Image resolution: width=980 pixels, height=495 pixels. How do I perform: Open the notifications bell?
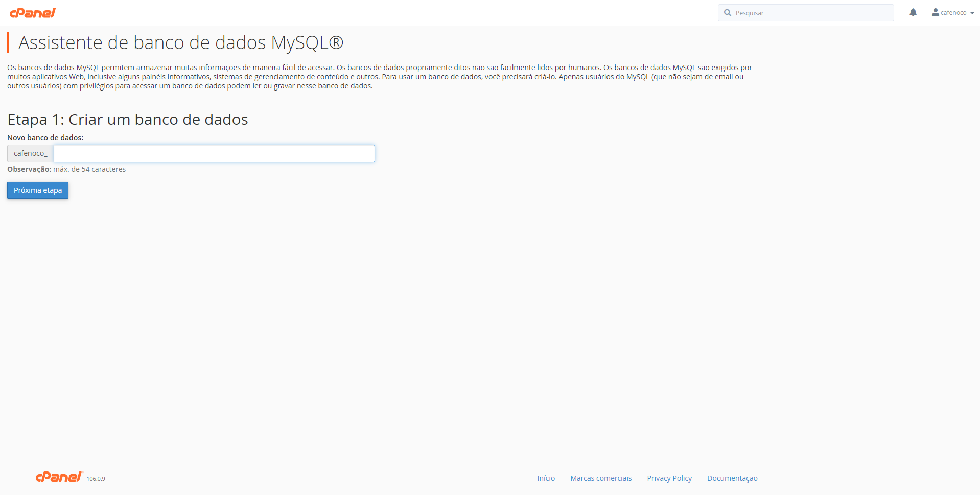pyautogui.click(x=913, y=12)
